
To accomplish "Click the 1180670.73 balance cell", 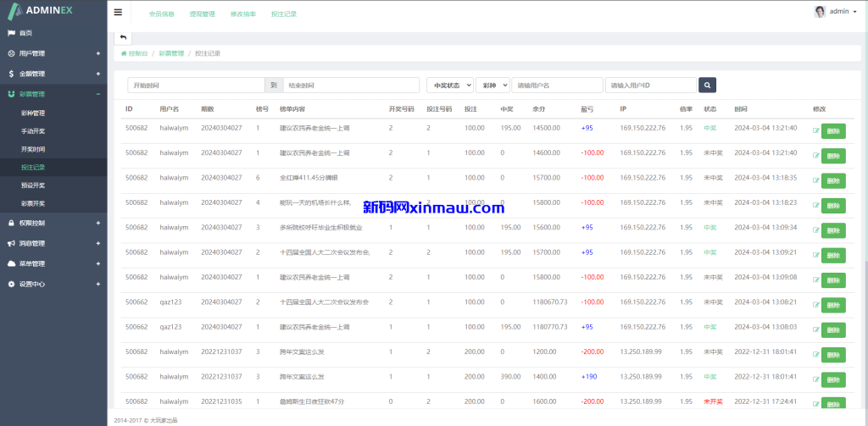I will [550, 302].
